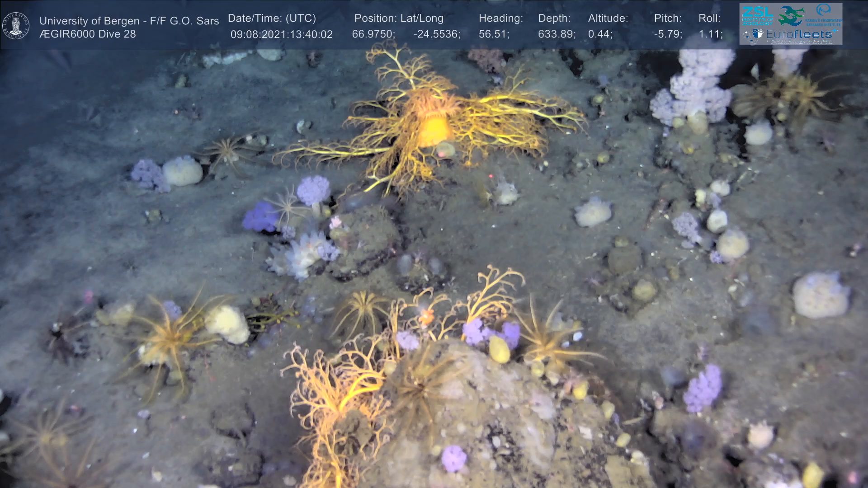
Task: Click the Position: Lat/Long heading
Action: point(398,19)
